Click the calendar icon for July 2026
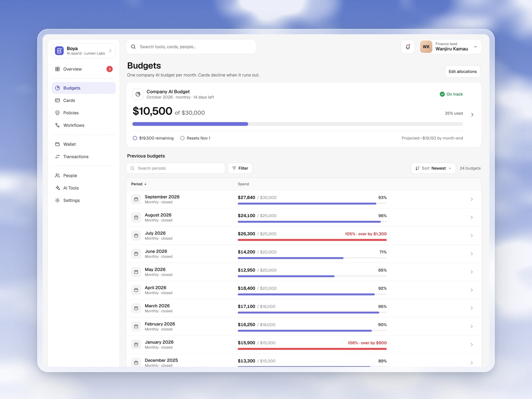This screenshot has width=532, height=399. point(136,235)
